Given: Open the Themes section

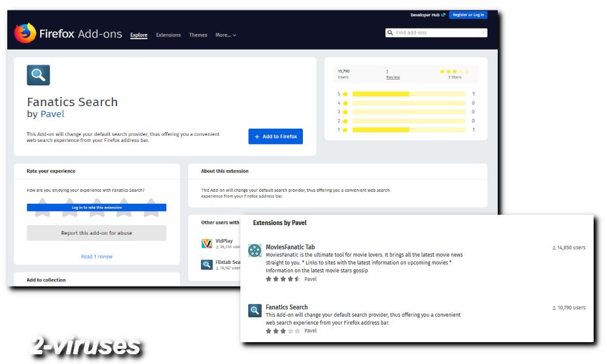Looking at the screenshot, I should 198,35.
